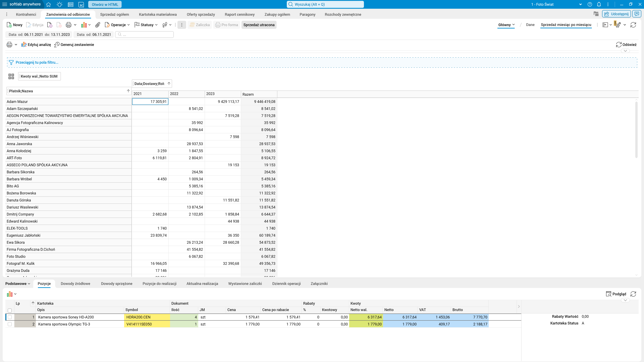
Task: Click the notifications bell icon
Action: pyautogui.click(x=599, y=5)
